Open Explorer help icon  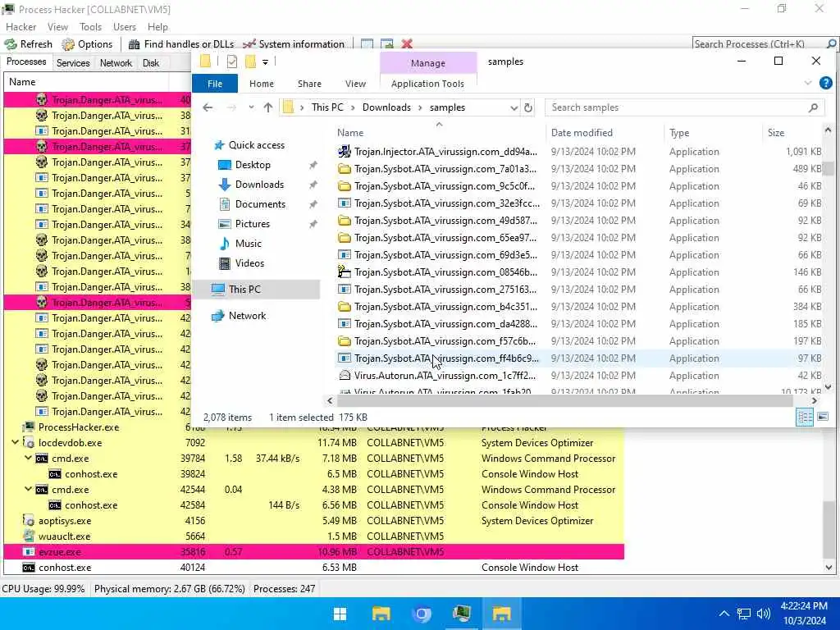825,83
